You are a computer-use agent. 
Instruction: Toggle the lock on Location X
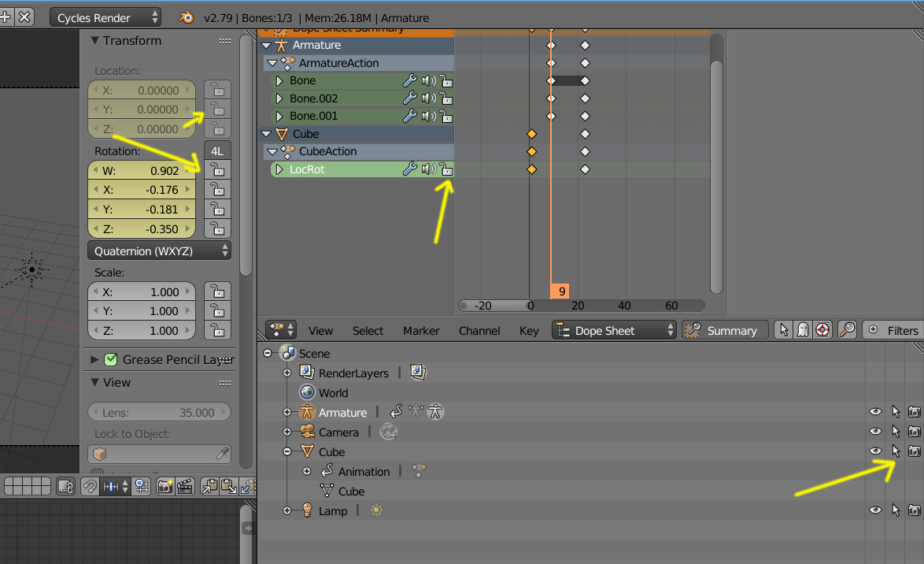click(217, 90)
